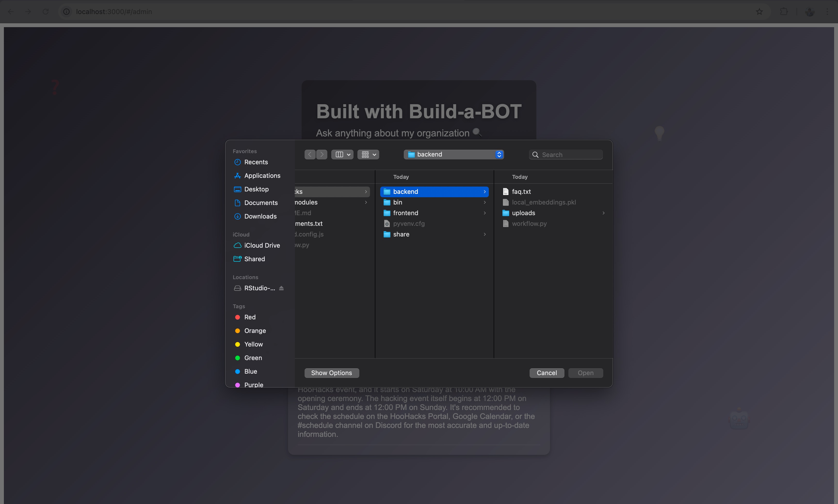
Task: Open the frontend folder
Action: tap(405, 213)
